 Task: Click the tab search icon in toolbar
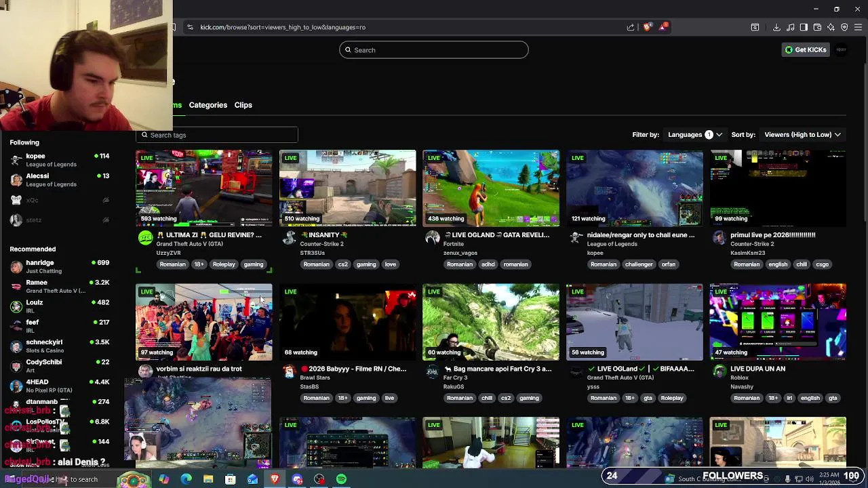point(755,27)
